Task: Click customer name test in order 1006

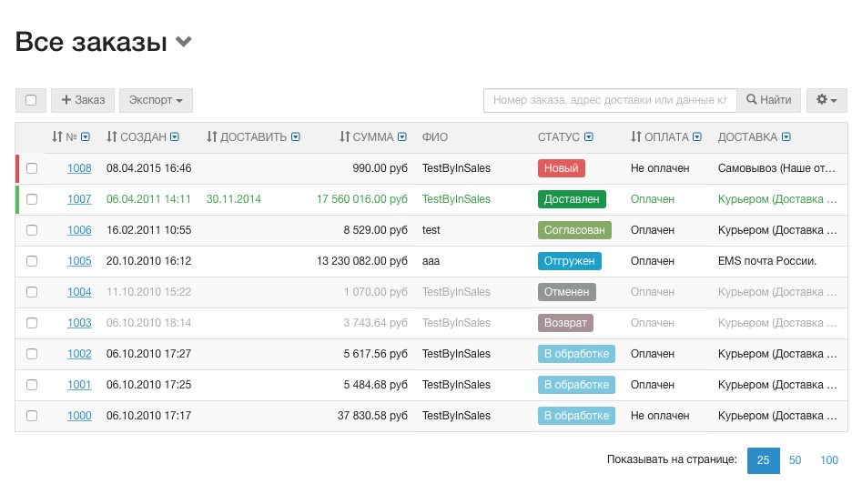Action: click(x=431, y=230)
